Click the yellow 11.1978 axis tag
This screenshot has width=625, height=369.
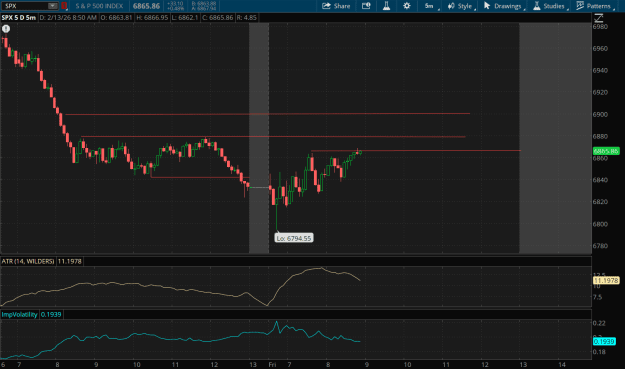(x=606, y=281)
